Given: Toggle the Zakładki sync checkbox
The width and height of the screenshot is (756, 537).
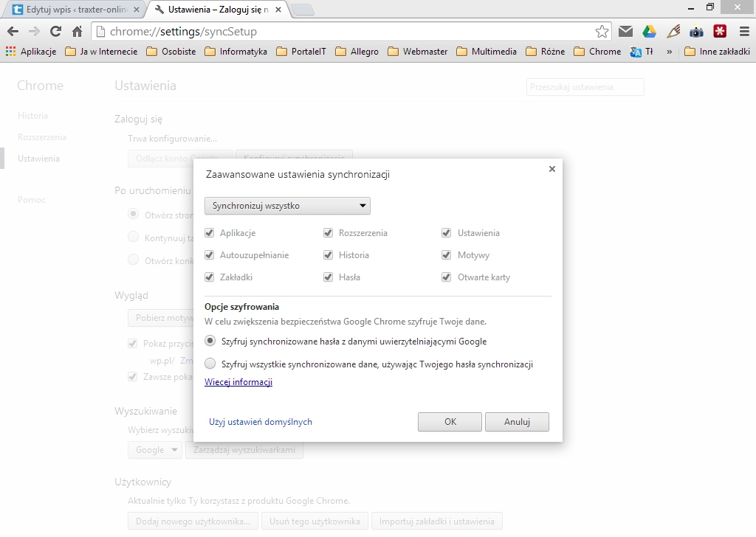Looking at the screenshot, I should coord(209,277).
